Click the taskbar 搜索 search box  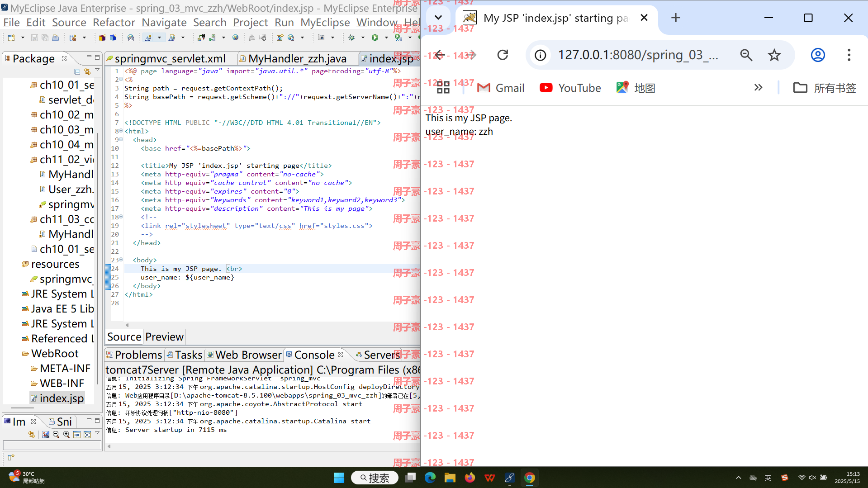click(375, 478)
